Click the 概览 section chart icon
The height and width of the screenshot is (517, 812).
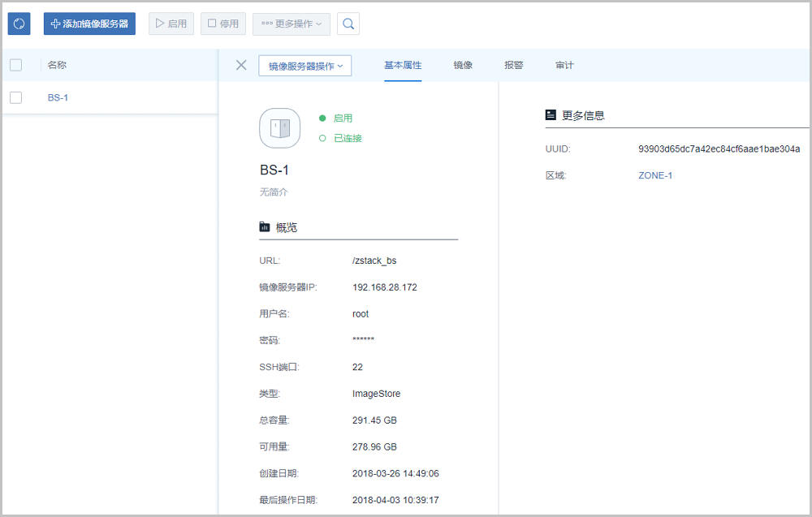tap(265, 226)
